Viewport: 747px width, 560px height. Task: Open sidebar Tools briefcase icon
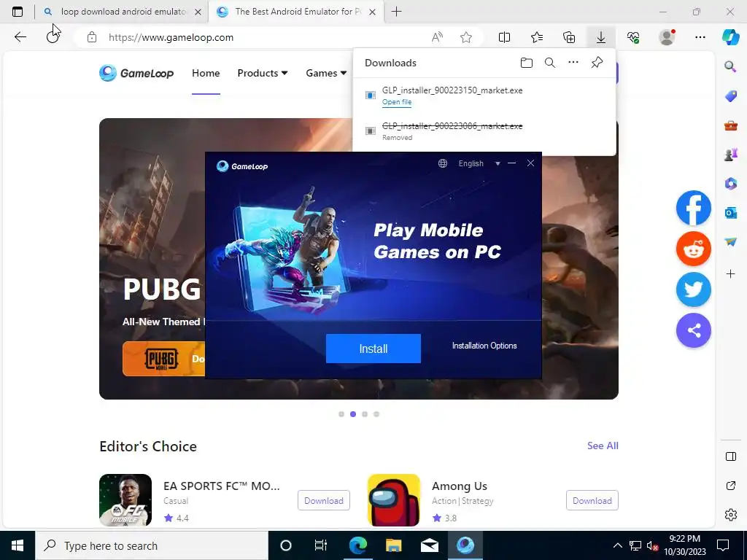pyautogui.click(x=730, y=125)
